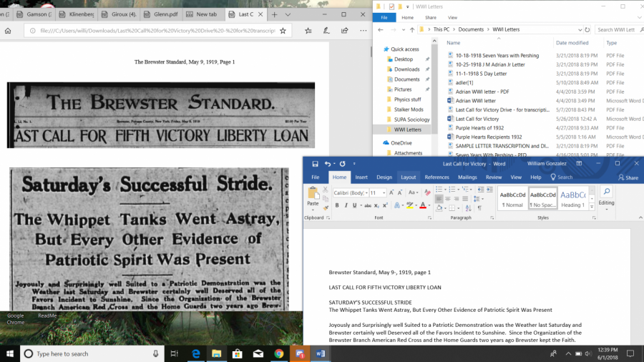Apply superscript formatting
The image size is (644, 362).
385,205
